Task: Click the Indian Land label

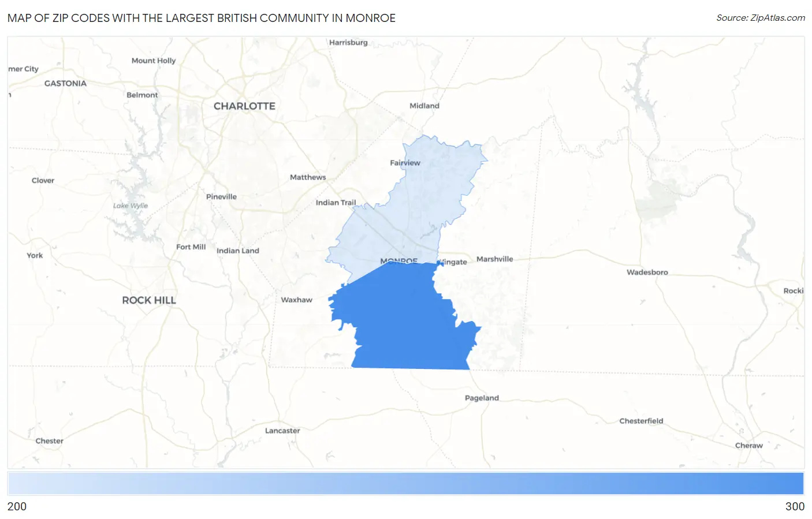Action: [238, 251]
